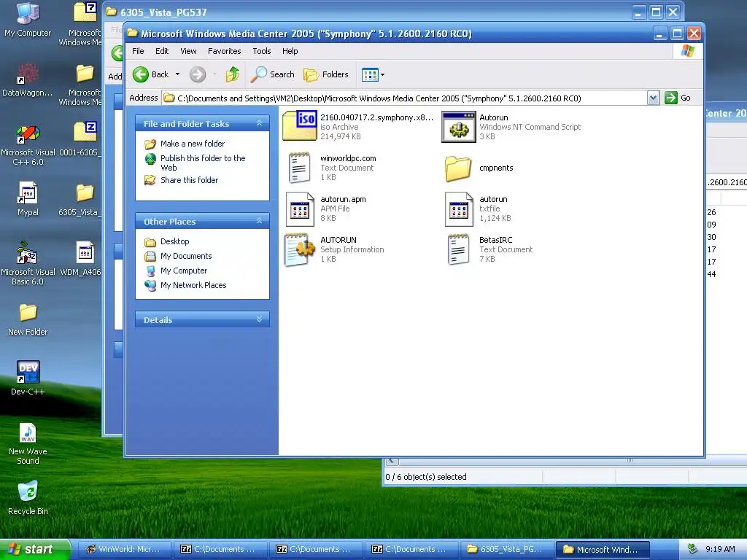Select the AUTORUN Setup Information file

(x=334, y=249)
